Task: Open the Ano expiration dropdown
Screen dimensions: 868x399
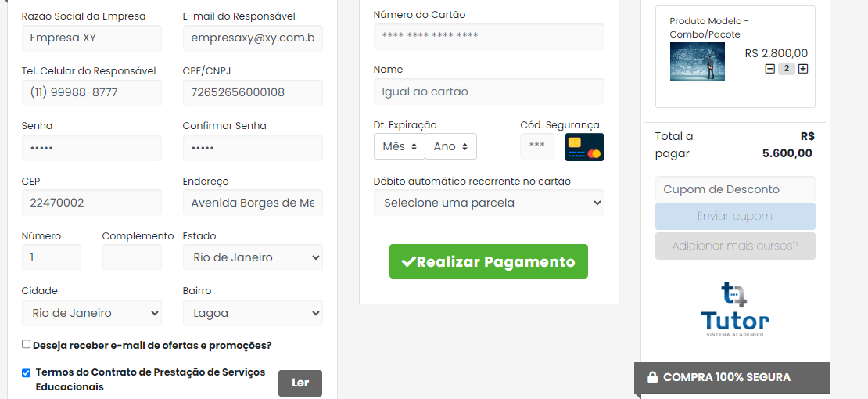Action: [450, 146]
